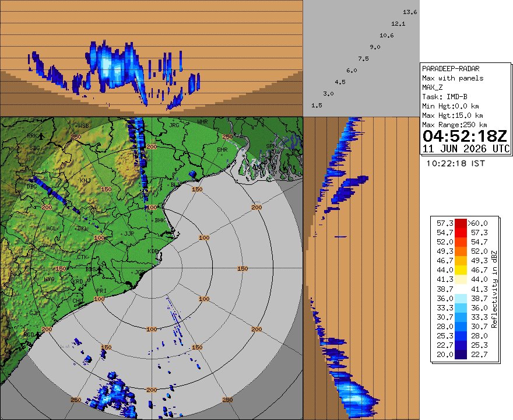Select the white swatch for 38.7–41.3 dBZ

(x=461, y=289)
